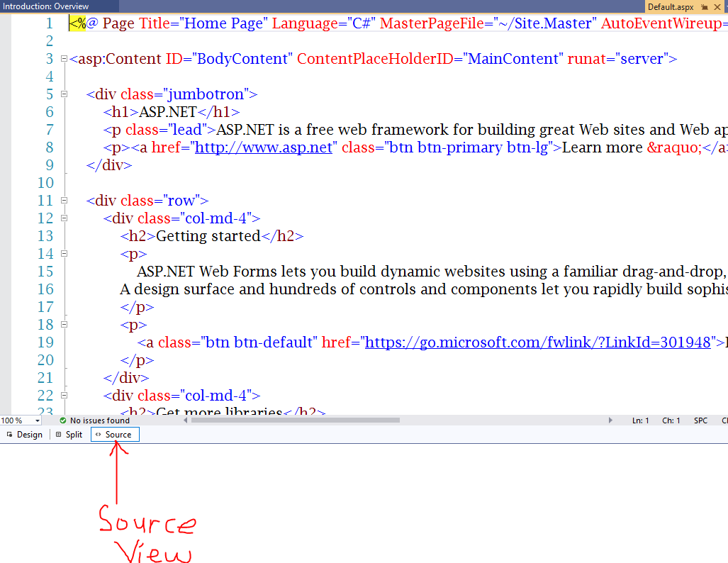Image resolution: width=728 pixels, height=563 pixels.
Task: Click "btn btn-primary btn-lg" class value
Action: click(469, 147)
